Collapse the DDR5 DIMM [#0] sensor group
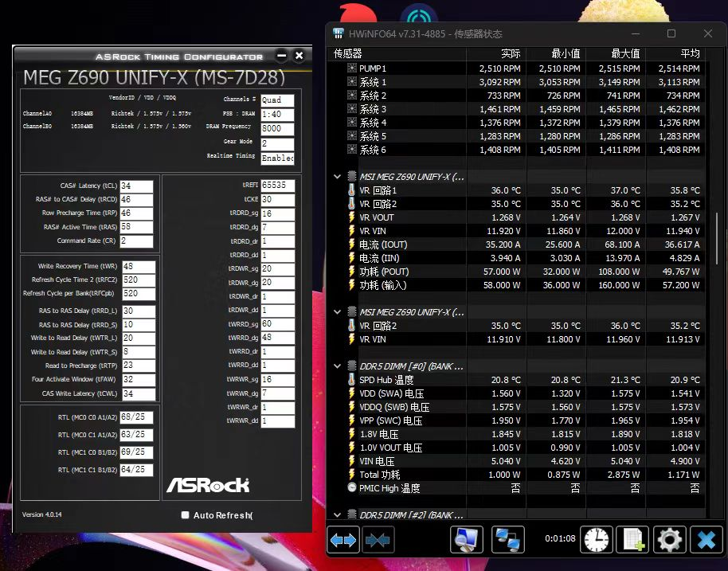The image size is (728, 571). (x=338, y=366)
